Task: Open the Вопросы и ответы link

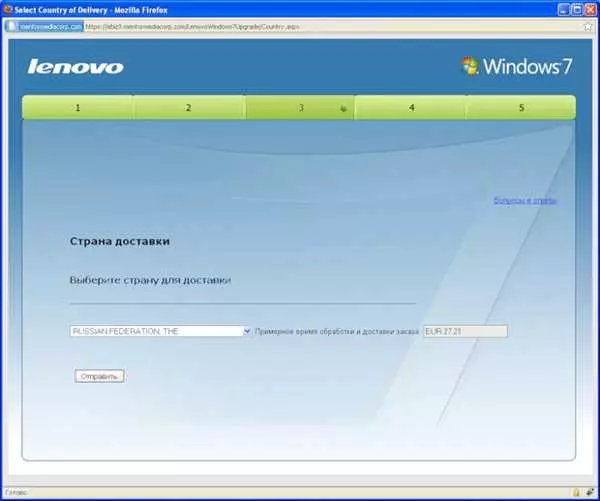Action: coord(525,200)
